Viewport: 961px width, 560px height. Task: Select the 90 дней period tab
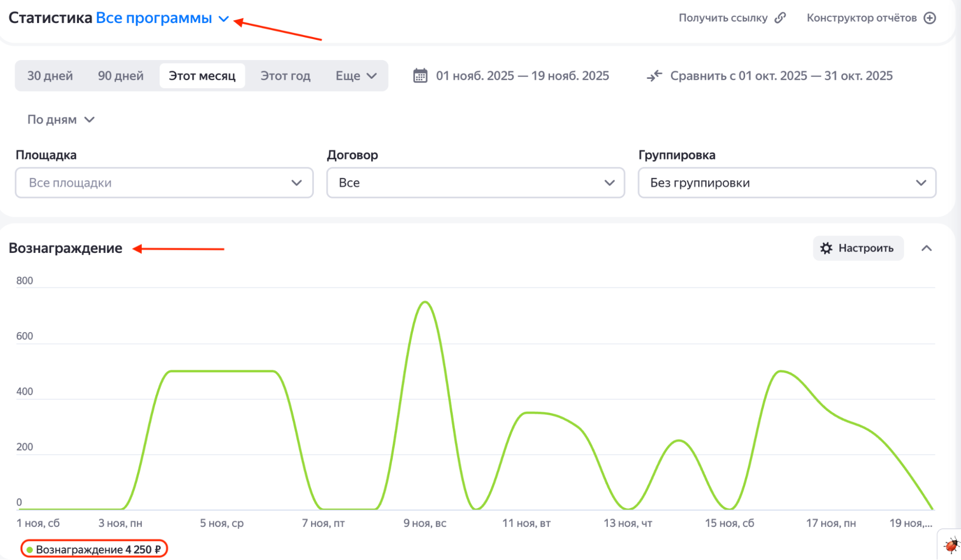[x=121, y=75]
